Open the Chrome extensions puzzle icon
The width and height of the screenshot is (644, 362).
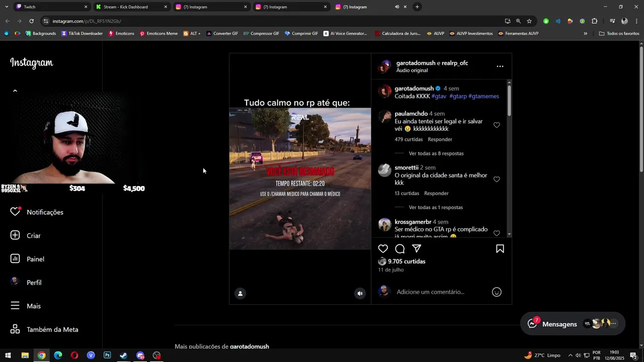pos(594,21)
